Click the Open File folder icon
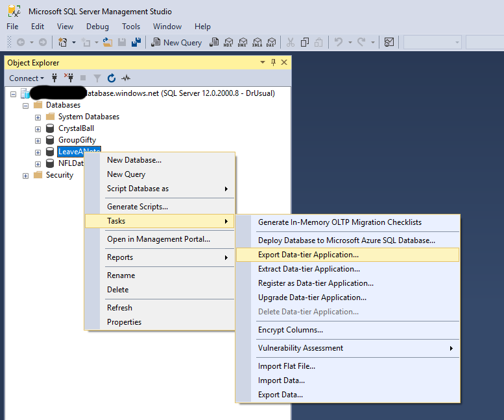The height and width of the screenshot is (420, 504). tap(108, 42)
